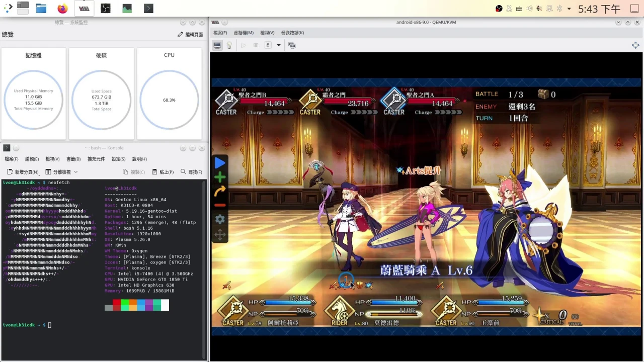Viewport: 644px width, 362px height.
Task: Select the blue play triangle on the game overlay
Action: (220, 162)
